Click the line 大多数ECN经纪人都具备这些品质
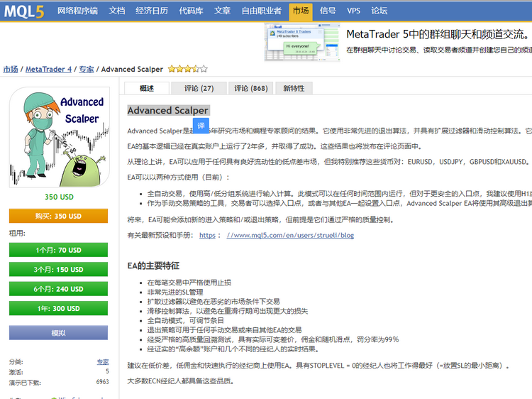Screen dimensions: 532x399 click(181, 381)
